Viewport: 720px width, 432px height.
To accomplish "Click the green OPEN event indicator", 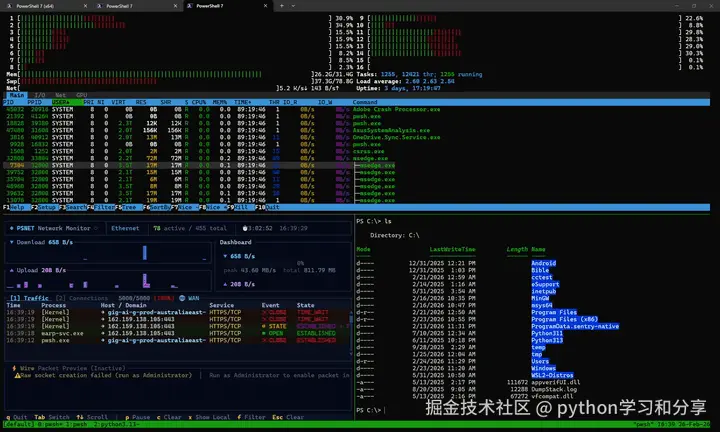I will [x=274, y=333].
